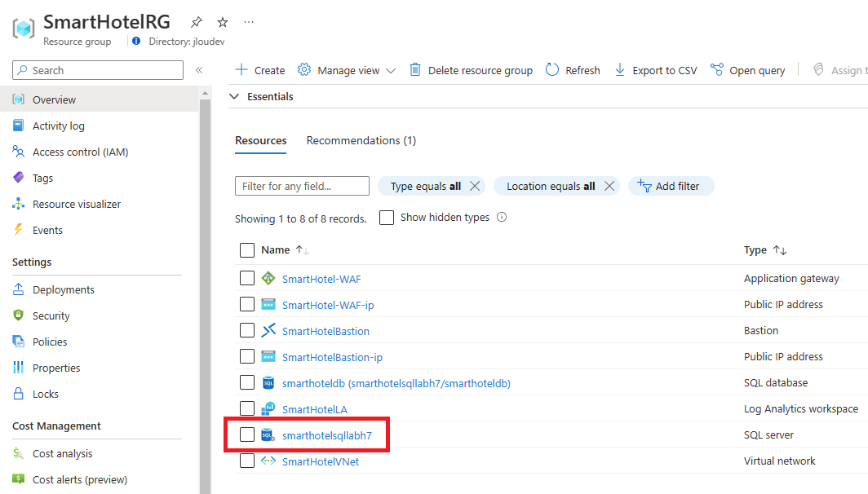
Task: Click the SmartHotel-WAF application gateway icon
Action: pos(268,278)
